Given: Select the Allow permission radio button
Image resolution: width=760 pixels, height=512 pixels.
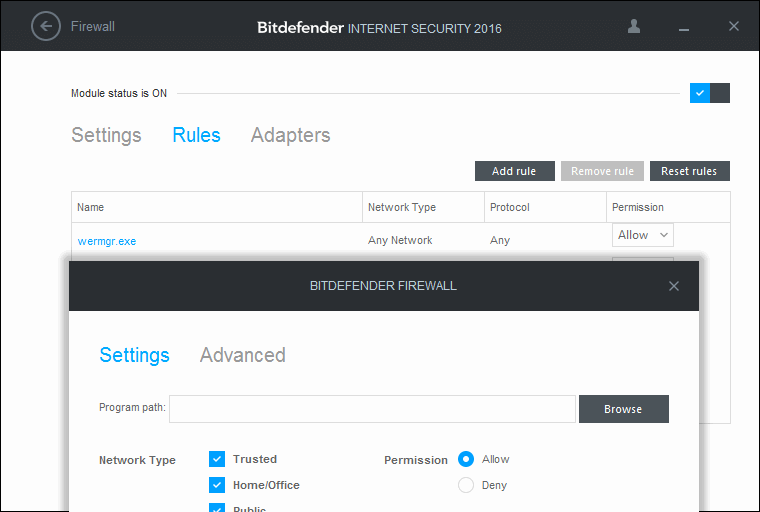Looking at the screenshot, I should tap(466, 459).
